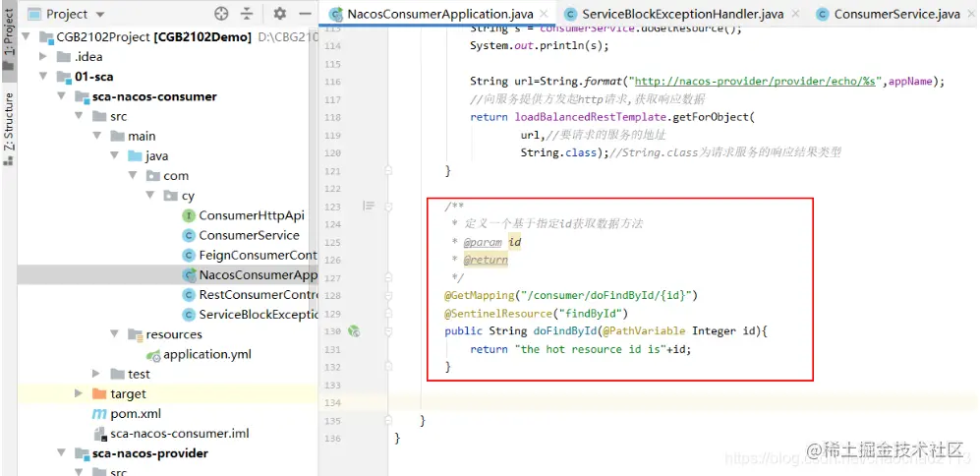Collapse the com package
980x476 pixels.
pos(133,176)
